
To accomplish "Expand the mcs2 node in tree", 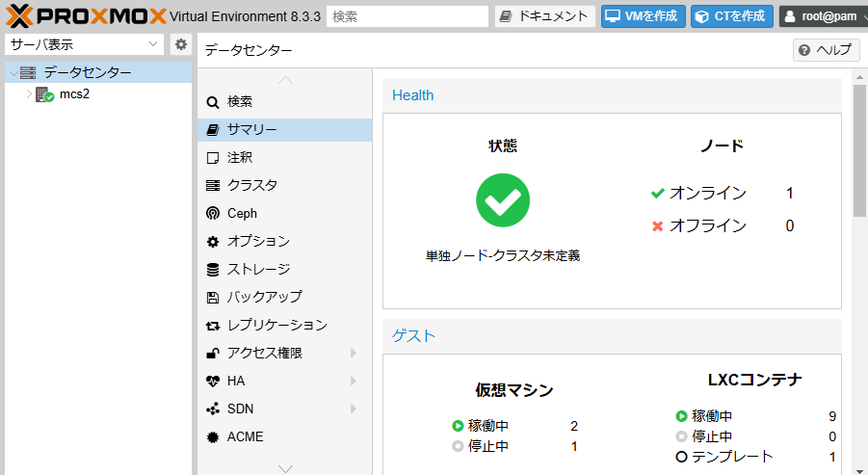I will (x=29, y=94).
